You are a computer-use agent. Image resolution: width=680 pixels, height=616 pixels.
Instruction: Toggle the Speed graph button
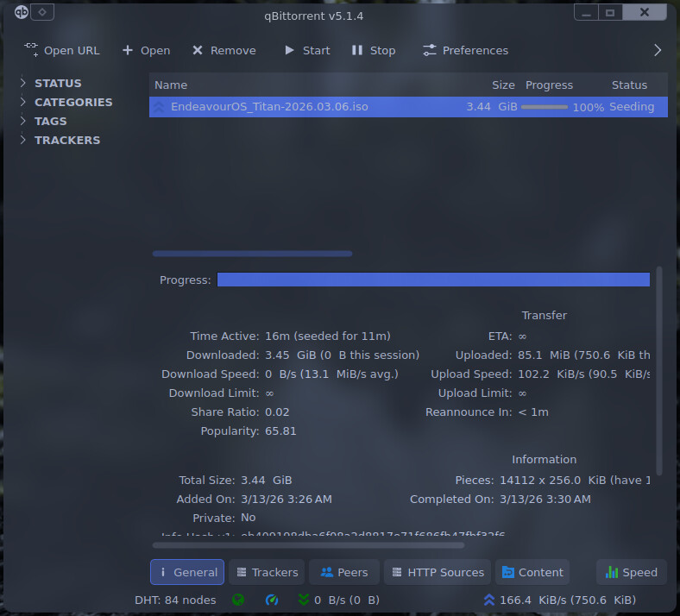click(632, 572)
